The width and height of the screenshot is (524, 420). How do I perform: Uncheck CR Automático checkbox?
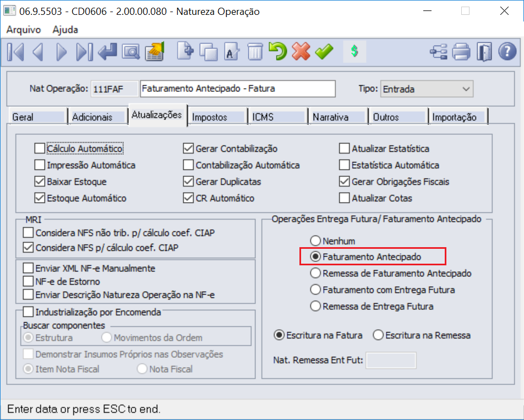tap(188, 198)
